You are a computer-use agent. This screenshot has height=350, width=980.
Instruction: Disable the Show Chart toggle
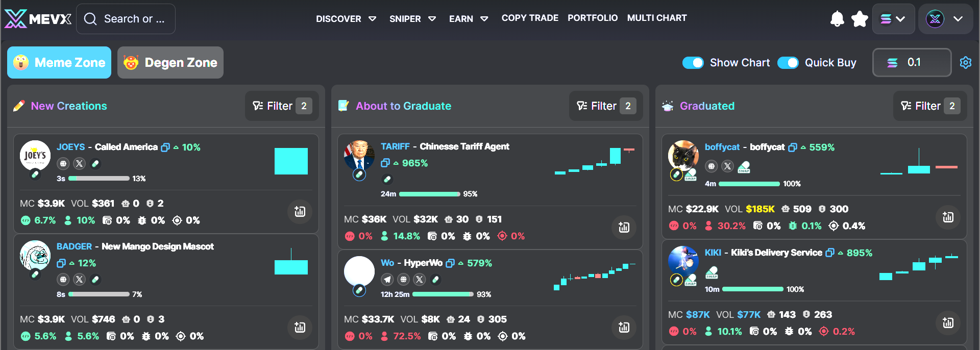(x=693, y=62)
